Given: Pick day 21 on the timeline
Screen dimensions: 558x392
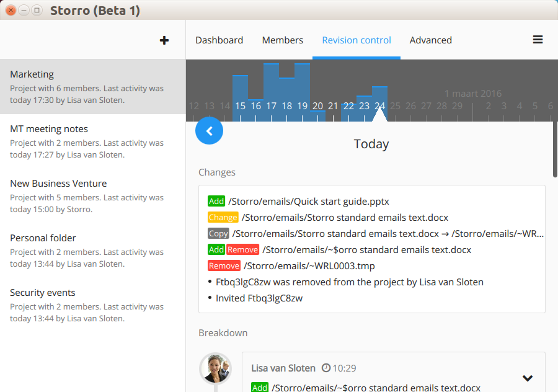Looking at the screenshot, I should click(333, 105).
